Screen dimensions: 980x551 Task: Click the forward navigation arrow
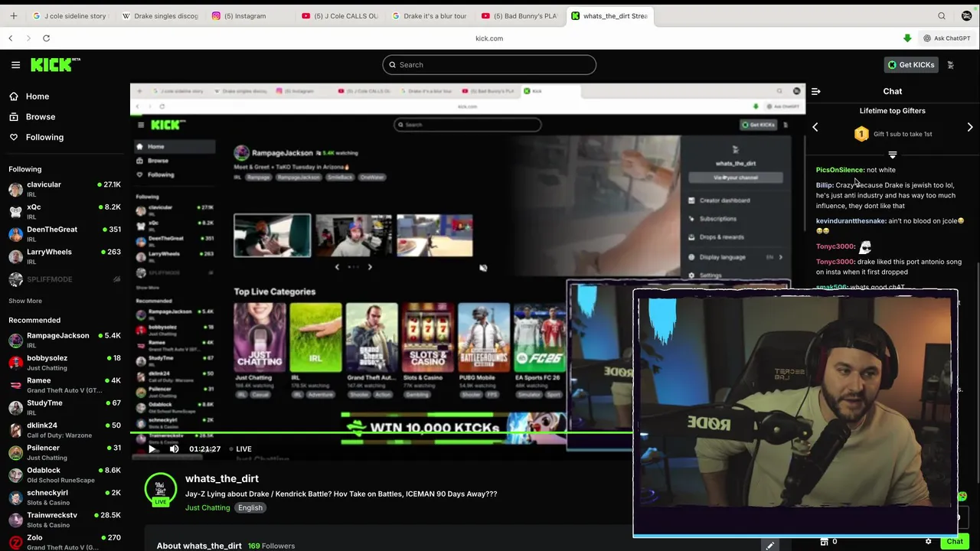(x=28, y=38)
